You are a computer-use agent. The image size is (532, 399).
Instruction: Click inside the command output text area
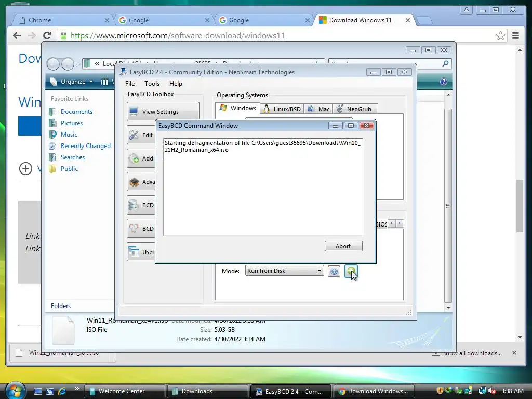point(263,187)
